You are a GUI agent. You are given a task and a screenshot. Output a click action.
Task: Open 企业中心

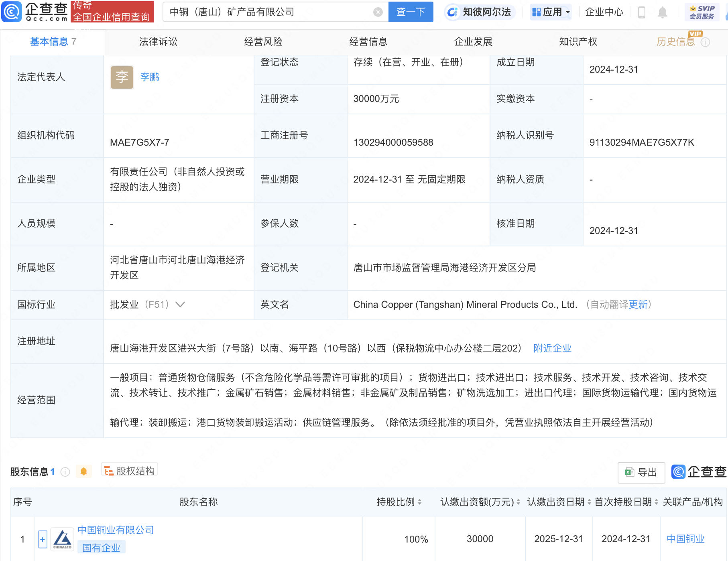coord(604,12)
